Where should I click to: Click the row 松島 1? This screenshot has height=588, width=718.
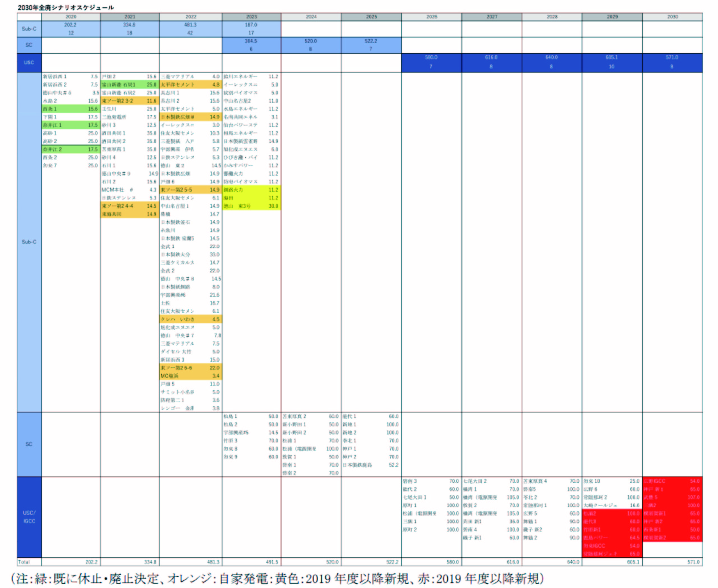tap(251, 416)
